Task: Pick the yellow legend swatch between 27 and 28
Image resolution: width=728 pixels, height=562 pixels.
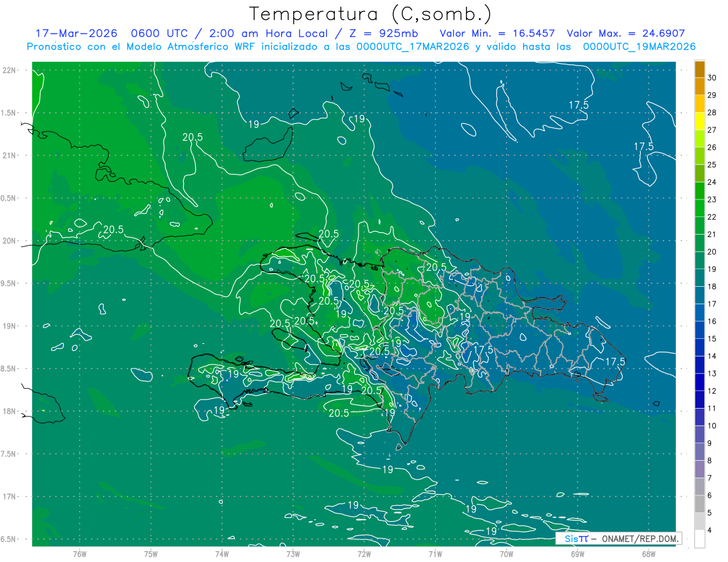Action: [699, 121]
